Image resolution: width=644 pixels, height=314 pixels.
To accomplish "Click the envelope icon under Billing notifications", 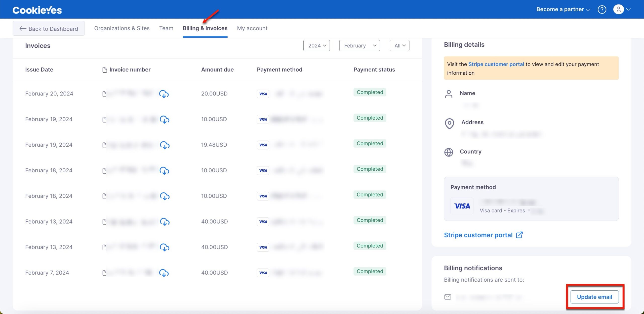I will coord(448,297).
